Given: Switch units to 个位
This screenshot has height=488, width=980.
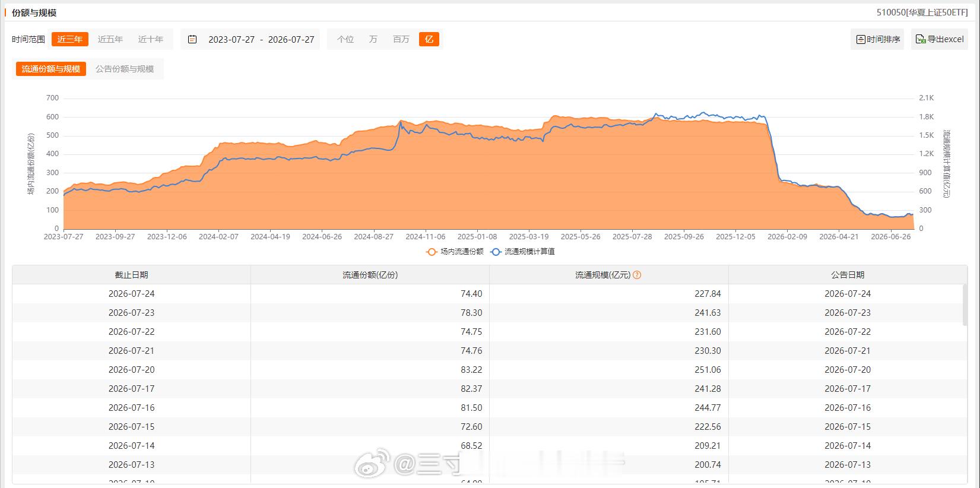Looking at the screenshot, I should (x=345, y=39).
